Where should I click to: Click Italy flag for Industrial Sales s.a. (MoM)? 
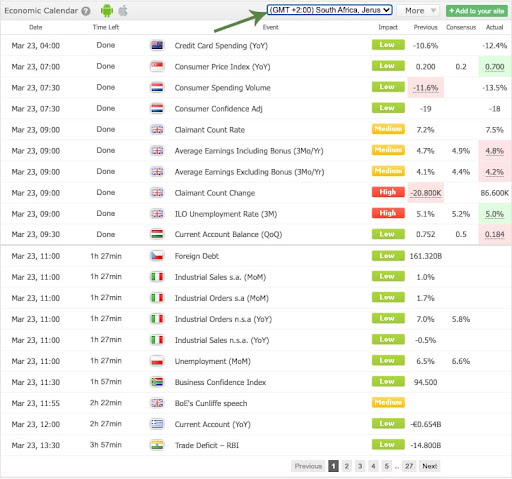click(157, 277)
